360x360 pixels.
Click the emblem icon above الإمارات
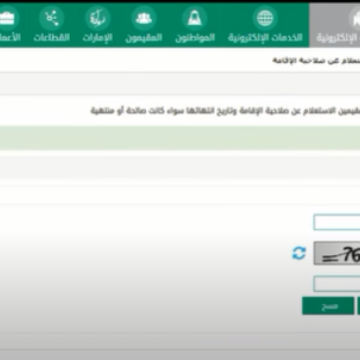click(x=97, y=18)
